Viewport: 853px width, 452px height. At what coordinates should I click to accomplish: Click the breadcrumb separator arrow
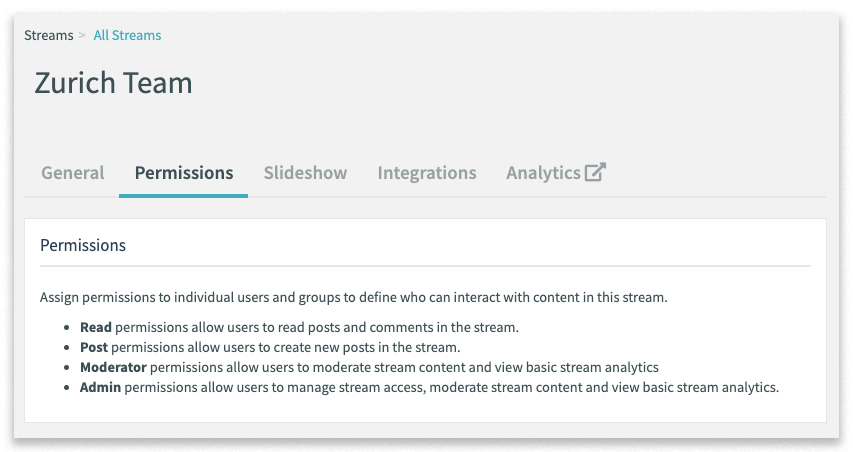click(82, 35)
